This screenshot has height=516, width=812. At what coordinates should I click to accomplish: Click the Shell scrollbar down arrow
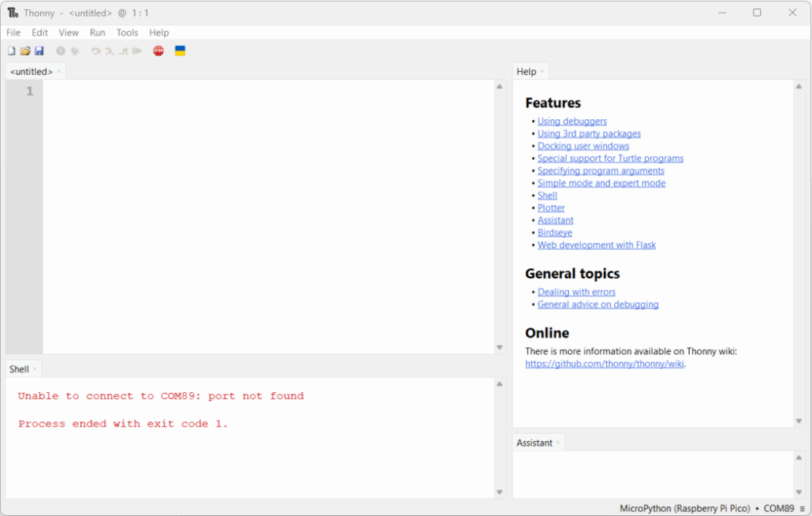coord(500,492)
